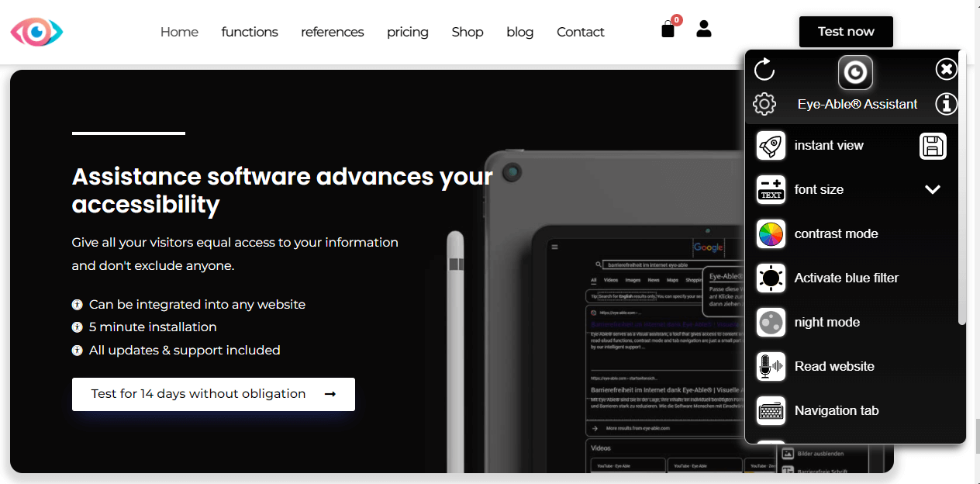Image resolution: width=980 pixels, height=484 pixels.
Task: Click the color wheel contrast mode icon
Action: (771, 234)
